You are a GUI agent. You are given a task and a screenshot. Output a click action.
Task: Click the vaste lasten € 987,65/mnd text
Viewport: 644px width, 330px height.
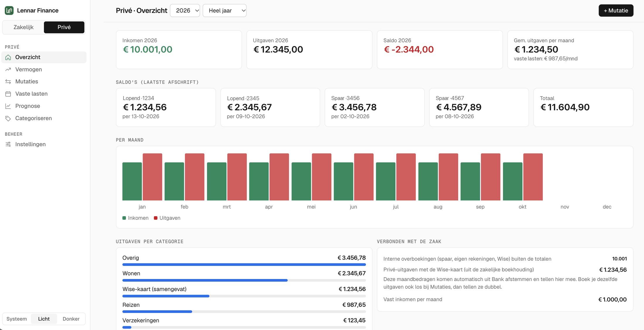pyautogui.click(x=546, y=59)
